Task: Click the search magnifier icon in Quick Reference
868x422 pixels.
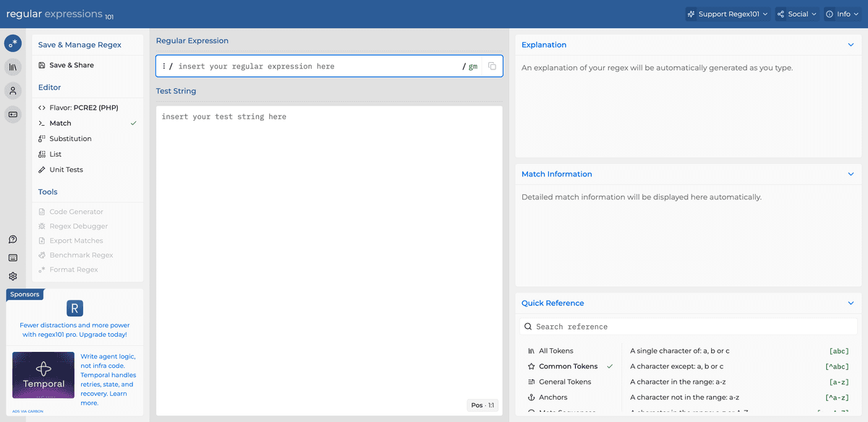Action: [528, 327]
